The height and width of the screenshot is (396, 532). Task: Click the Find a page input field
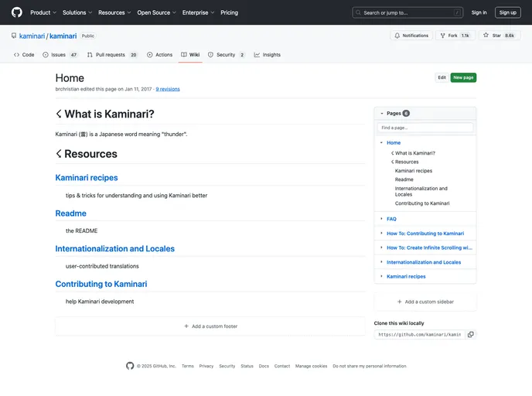(x=425, y=128)
